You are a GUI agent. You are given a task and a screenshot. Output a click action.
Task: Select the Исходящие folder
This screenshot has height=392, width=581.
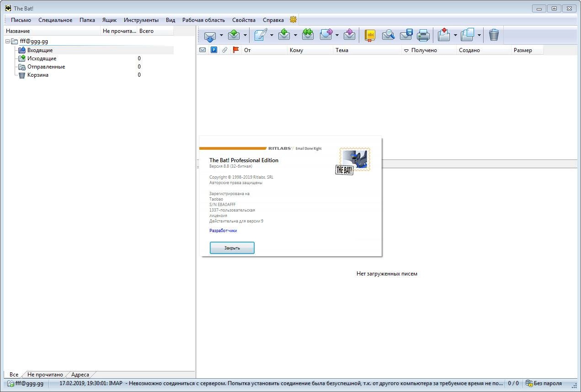coord(42,58)
